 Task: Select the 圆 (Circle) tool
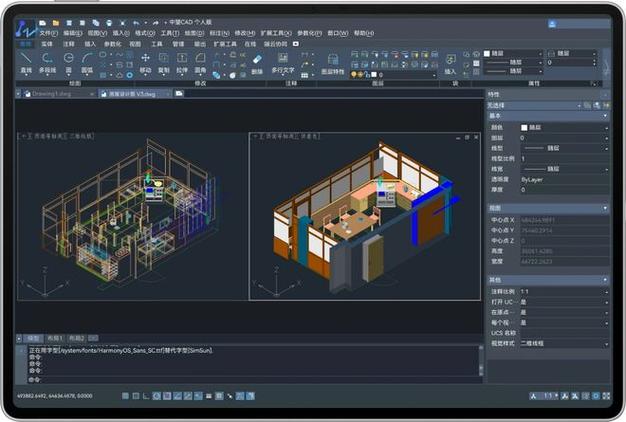68,63
